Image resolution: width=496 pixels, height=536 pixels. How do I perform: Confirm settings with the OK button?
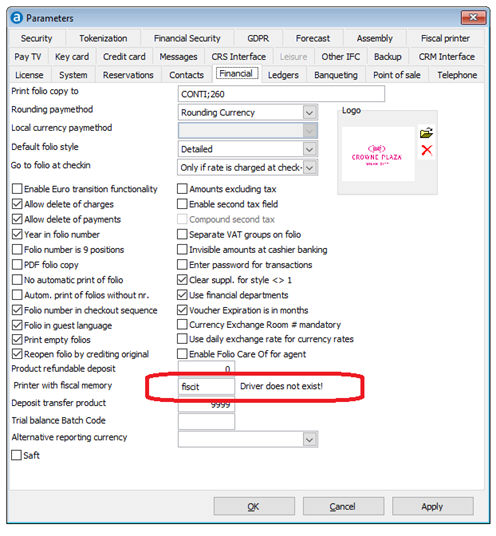point(254,506)
